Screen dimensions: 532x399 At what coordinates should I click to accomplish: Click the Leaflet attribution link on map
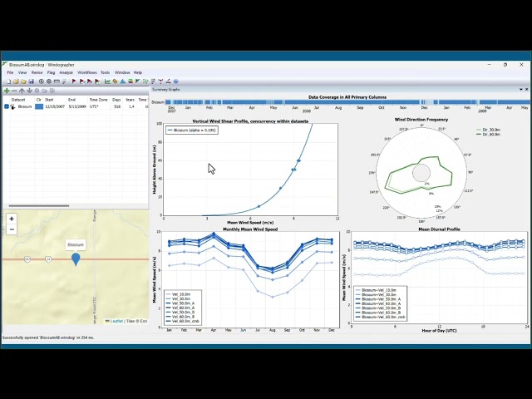115,321
